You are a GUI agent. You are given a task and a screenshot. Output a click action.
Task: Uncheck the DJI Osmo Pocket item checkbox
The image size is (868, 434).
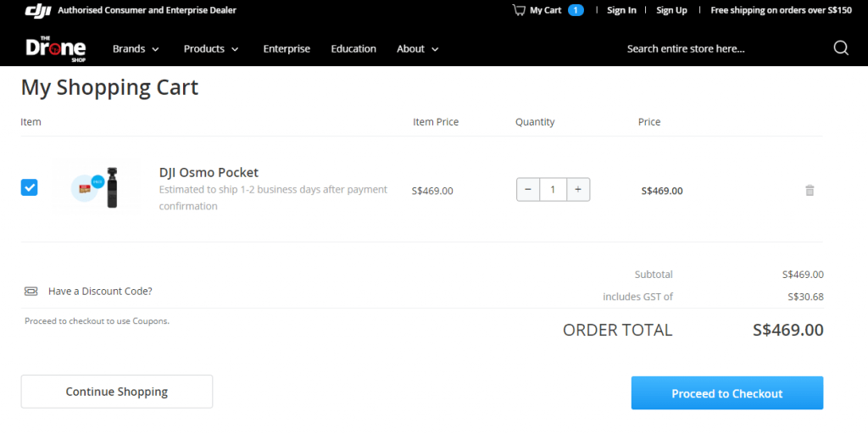(30, 187)
